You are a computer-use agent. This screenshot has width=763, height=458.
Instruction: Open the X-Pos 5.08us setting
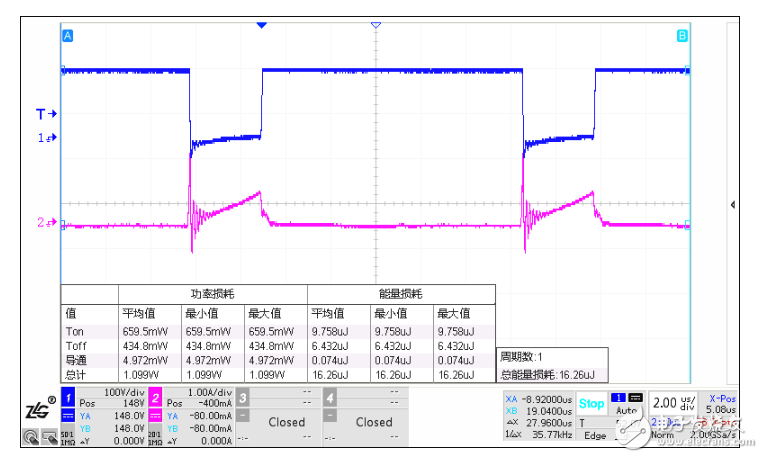click(x=721, y=404)
